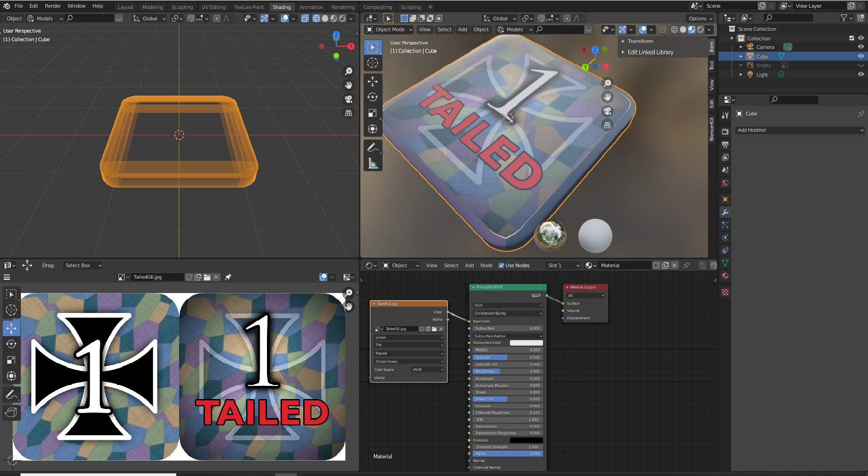Open the Texture properties checker tab
The height and width of the screenshot is (476, 868).
pos(725,292)
